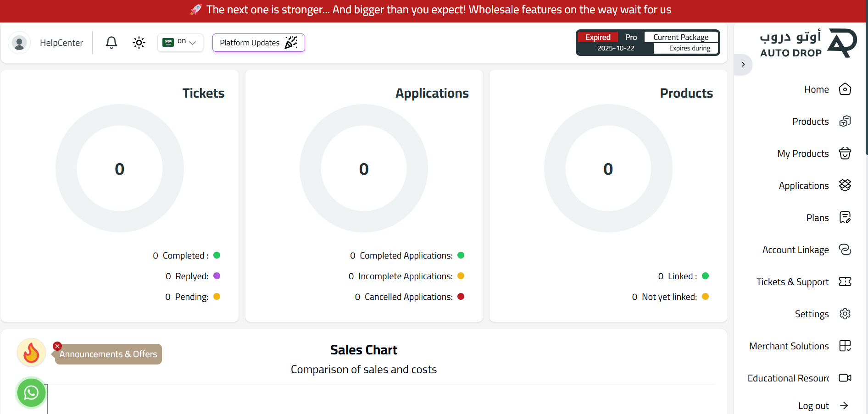This screenshot has height=414, width=868.
Task: Open the Plans menu item
Action: pos(817,218)
